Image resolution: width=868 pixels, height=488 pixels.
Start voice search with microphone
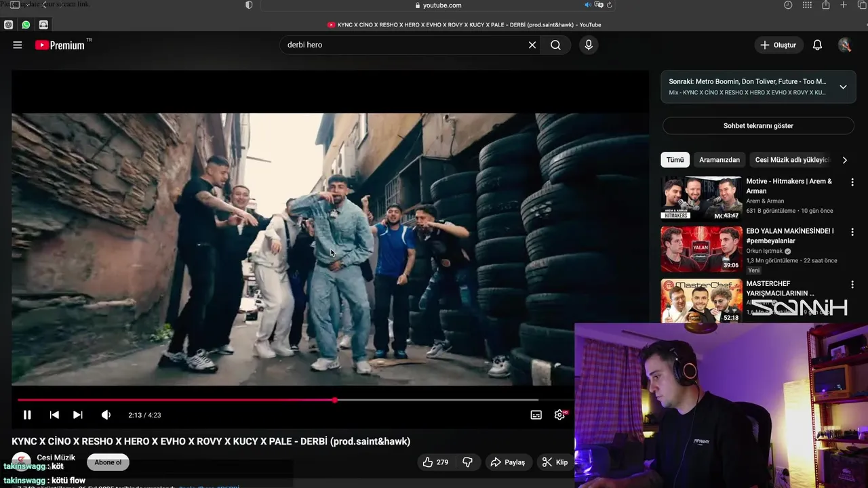[x=589, y=45]
